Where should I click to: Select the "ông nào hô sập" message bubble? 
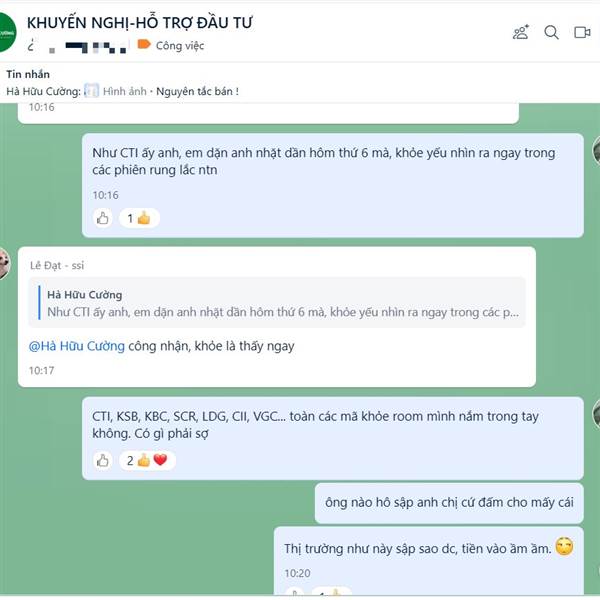(x=449, y=503)
